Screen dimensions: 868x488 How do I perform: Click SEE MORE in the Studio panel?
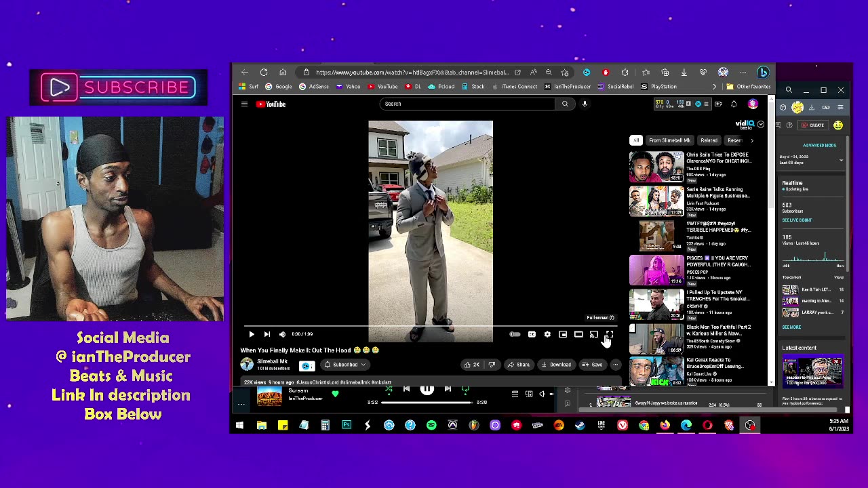tap(791, 327)
